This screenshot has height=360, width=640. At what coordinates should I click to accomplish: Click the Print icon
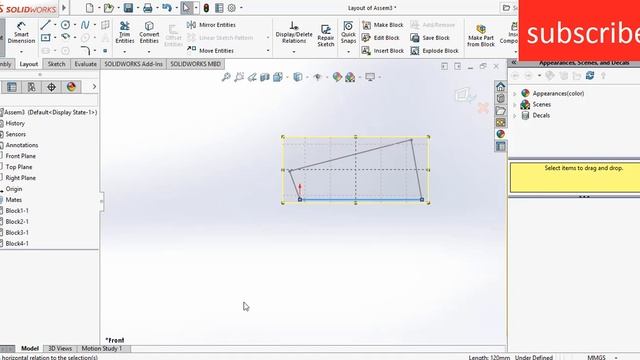[x=148, y=8]
